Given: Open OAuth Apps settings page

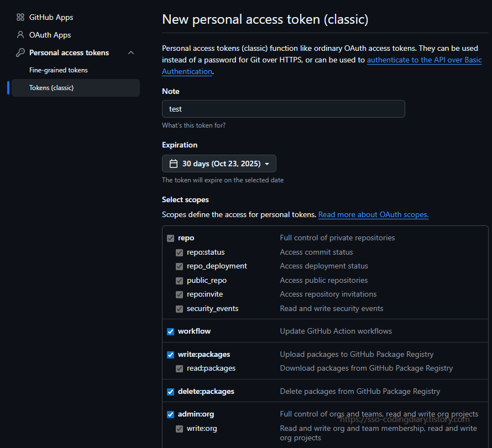Looking at the screenshot, I should (50, 35).
